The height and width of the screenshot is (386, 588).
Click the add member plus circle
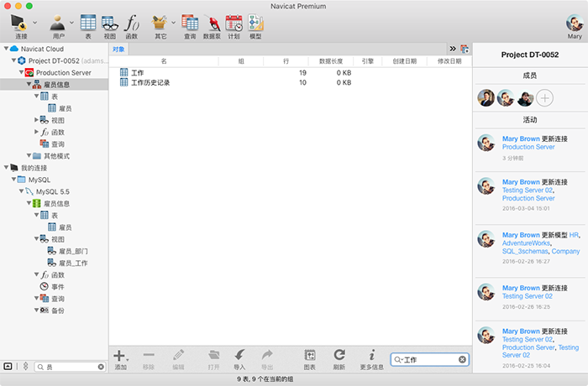click(544, 98)
